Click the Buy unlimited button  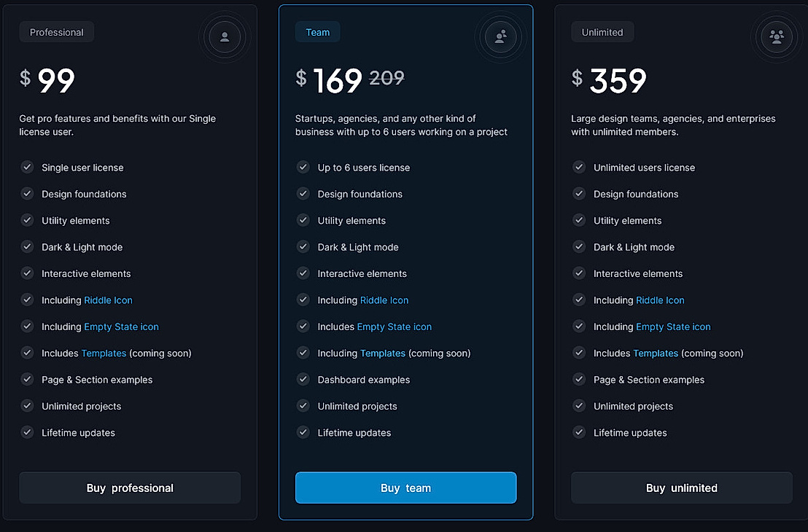point(681,488)
